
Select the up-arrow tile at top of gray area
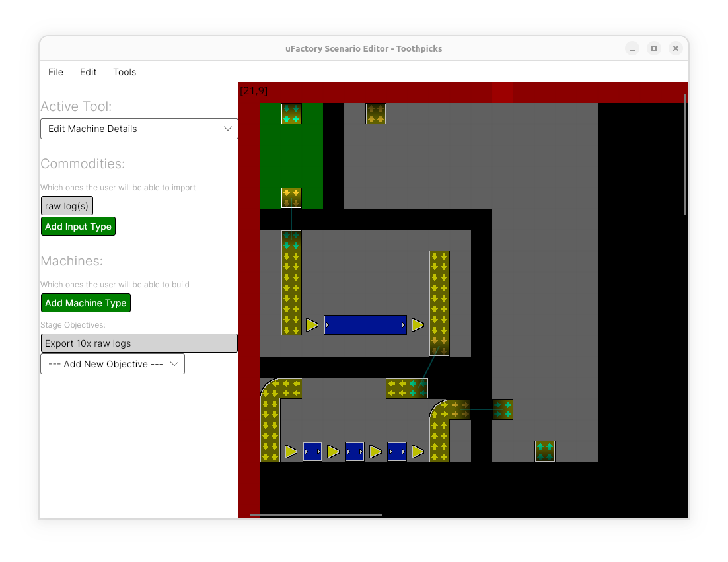pyautogui.click(x=376, y=114)
